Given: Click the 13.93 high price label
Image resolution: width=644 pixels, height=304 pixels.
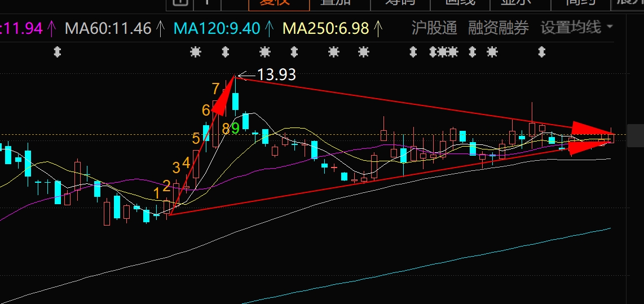Looking at the screenshot, I should coord(276,74).
